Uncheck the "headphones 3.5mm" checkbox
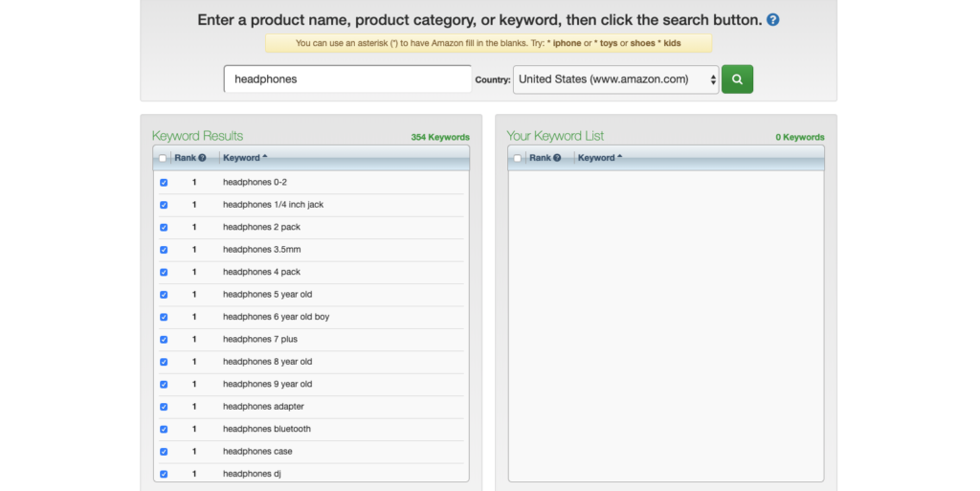Viewport: 980px width, 491px height. tap(164, 250)
